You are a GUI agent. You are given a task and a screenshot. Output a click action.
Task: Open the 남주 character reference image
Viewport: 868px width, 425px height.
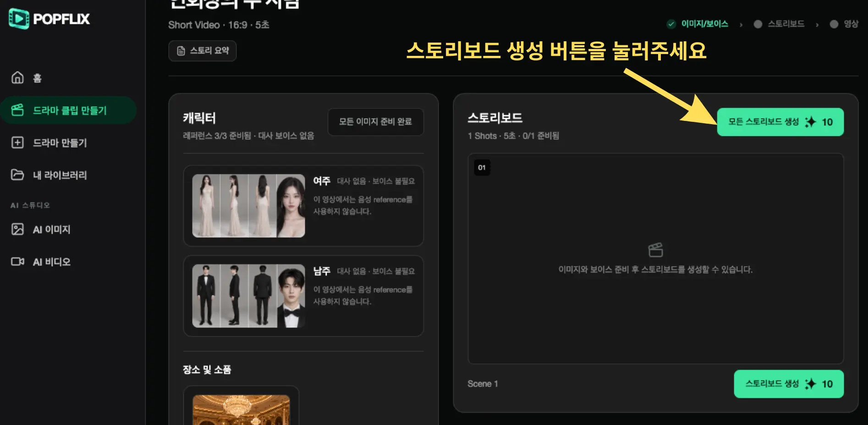pos(248,296)
